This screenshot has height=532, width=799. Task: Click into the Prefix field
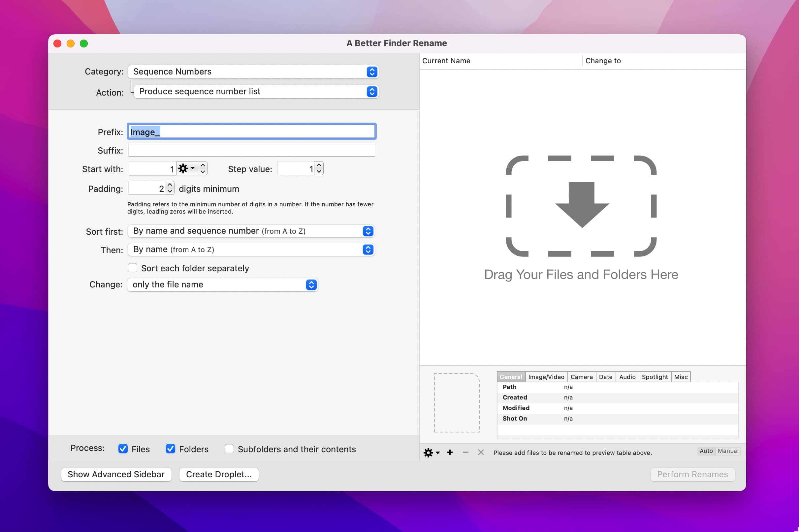pos(252,132)
